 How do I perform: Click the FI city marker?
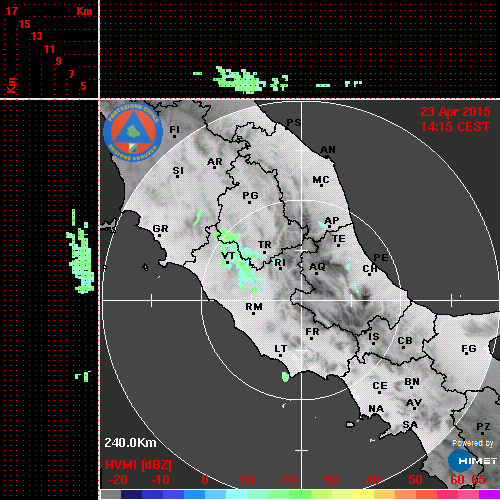tap(174, 129)
